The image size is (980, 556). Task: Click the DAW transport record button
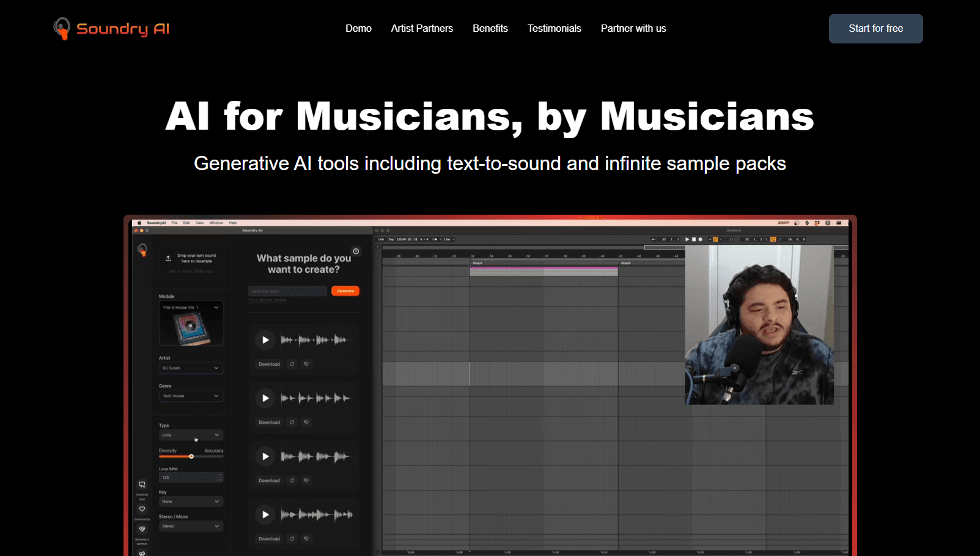(701, 239)
